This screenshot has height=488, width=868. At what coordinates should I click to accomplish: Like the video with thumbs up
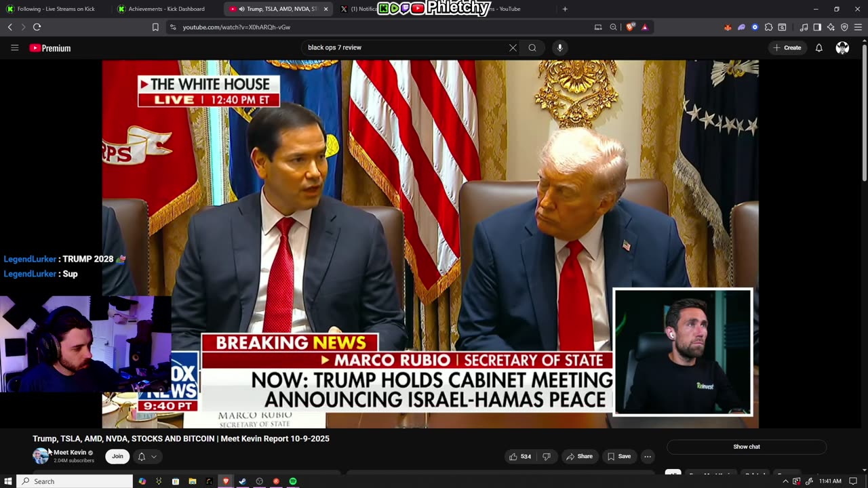(519, 456)
